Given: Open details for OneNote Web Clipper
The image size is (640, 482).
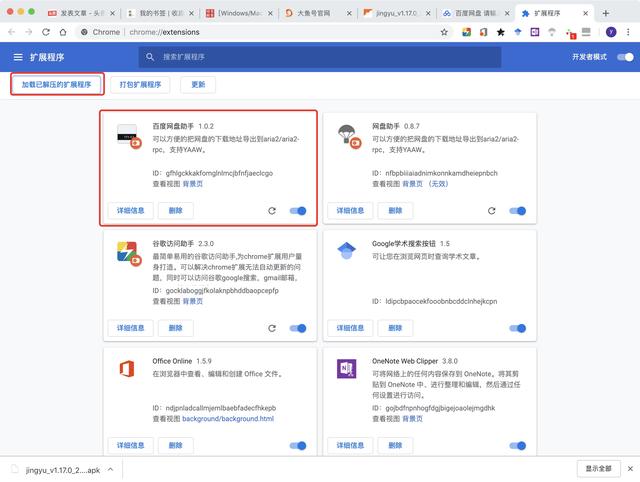Looking at the screenshot, I should pyautogui.click(x=350, y=446).
